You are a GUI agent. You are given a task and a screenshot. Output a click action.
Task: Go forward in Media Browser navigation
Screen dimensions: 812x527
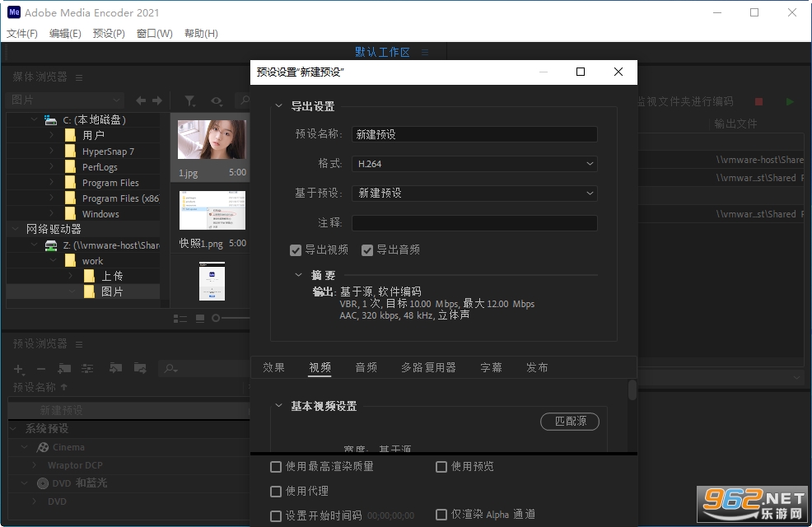tap(157, 100)
